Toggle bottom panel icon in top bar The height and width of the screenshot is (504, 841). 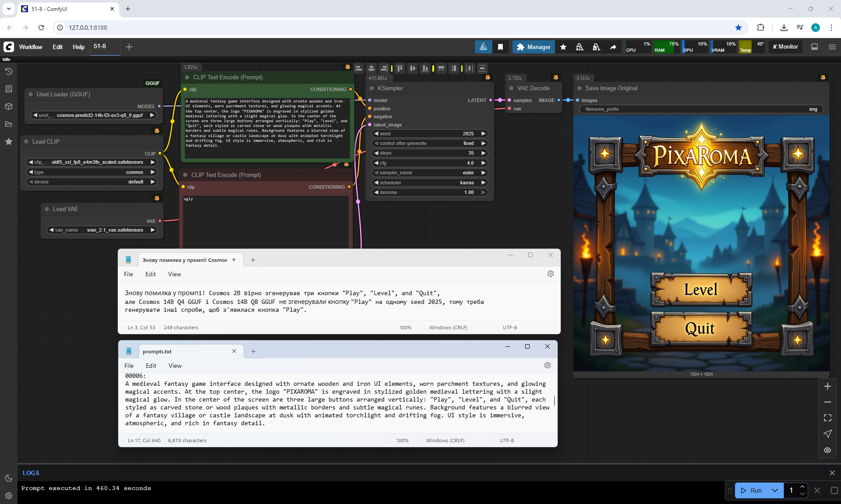click(814, 47)
